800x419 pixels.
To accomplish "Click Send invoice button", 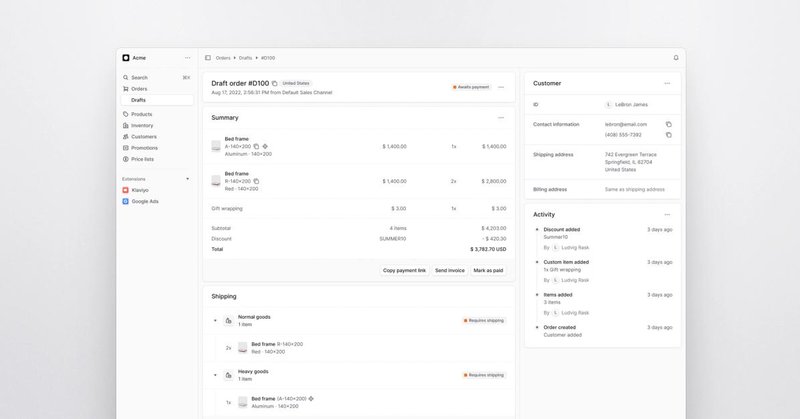I will (450, 270).
